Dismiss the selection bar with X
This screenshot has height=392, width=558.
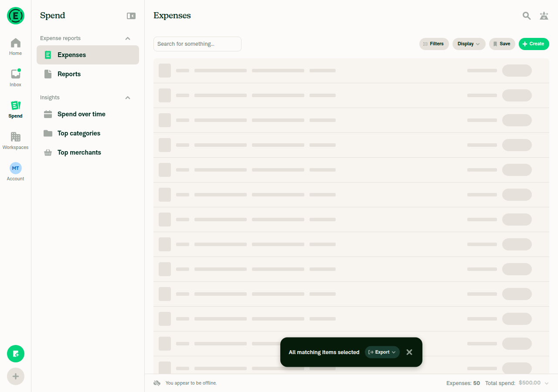[x=409, y=352]
